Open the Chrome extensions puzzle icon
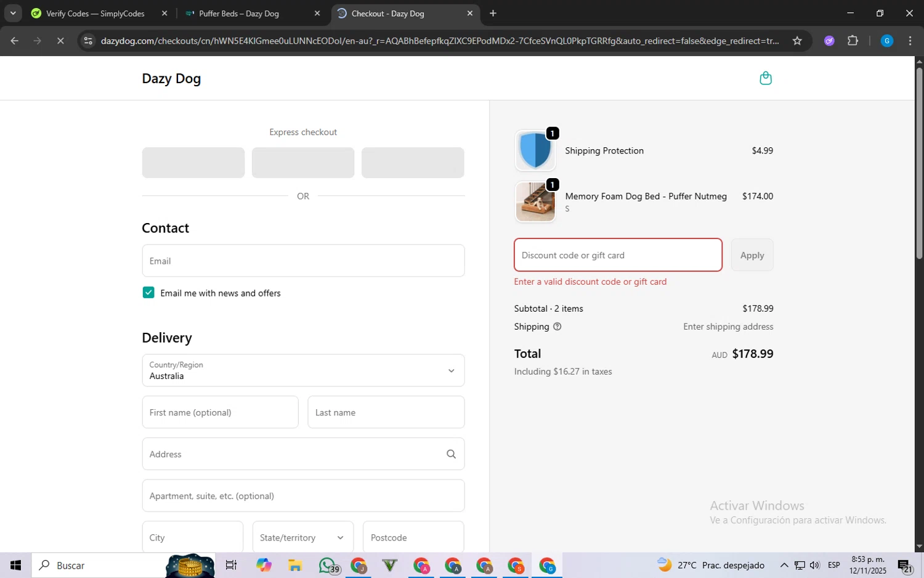Image resolution: width=924 pixels, height=578 pixels. tap(853, 41)
